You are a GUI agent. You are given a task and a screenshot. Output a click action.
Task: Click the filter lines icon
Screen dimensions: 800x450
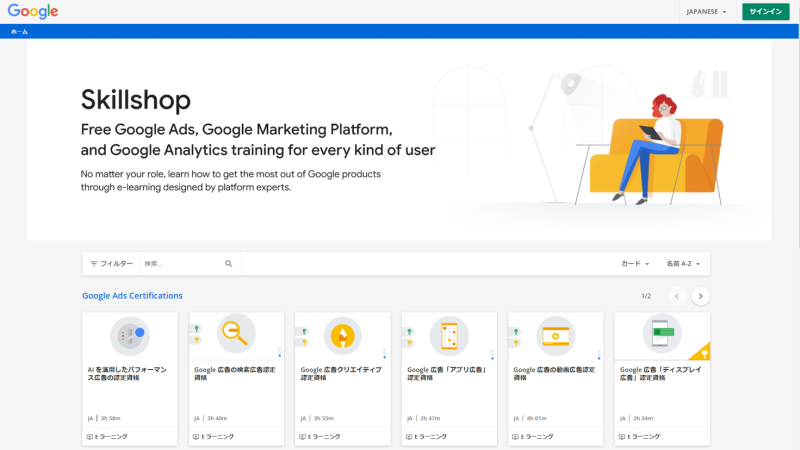94,264
